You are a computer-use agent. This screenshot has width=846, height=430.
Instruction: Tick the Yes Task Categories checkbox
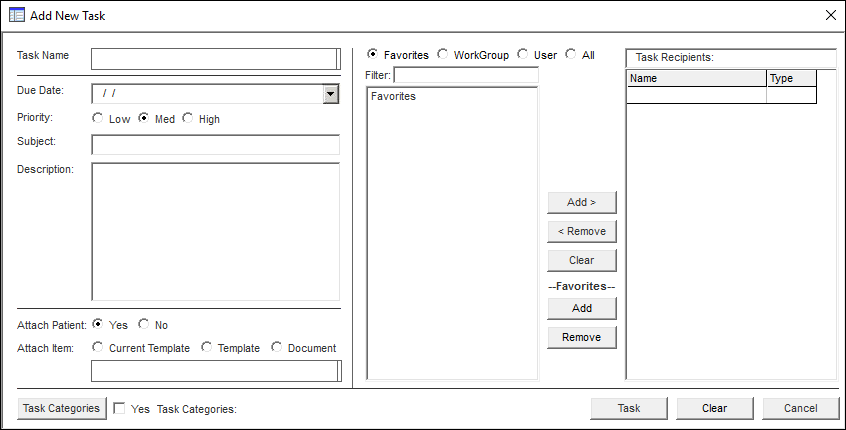[119, 408]
